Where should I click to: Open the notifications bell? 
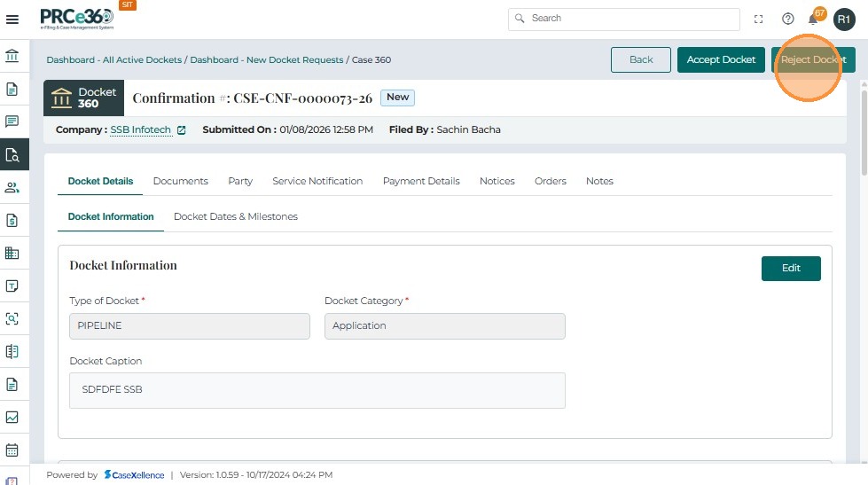pos(813,19)
